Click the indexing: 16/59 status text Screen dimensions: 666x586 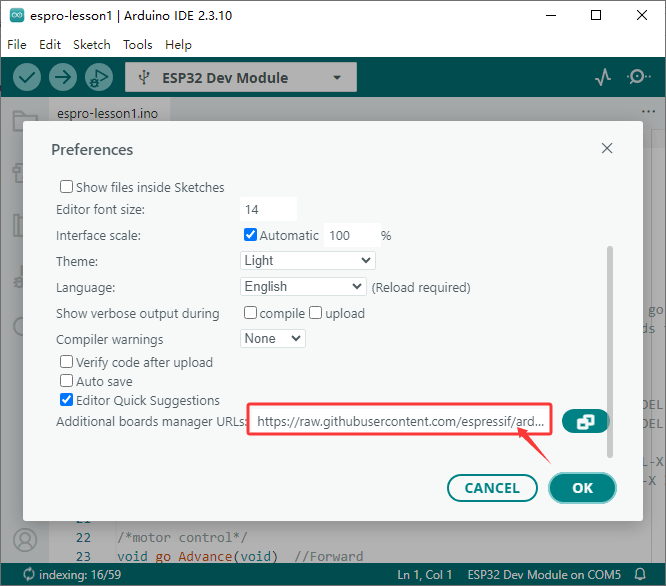pos(80,575)
